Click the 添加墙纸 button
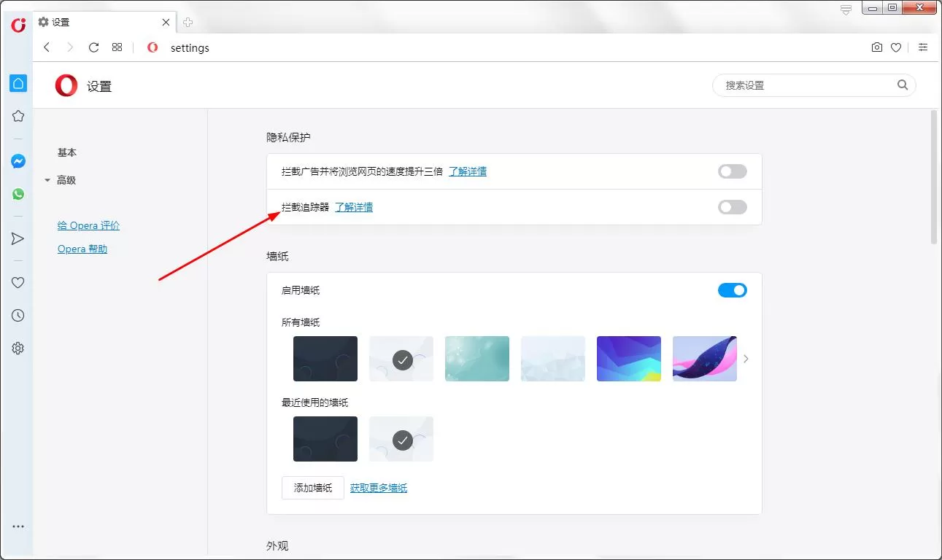 point(313,488)
